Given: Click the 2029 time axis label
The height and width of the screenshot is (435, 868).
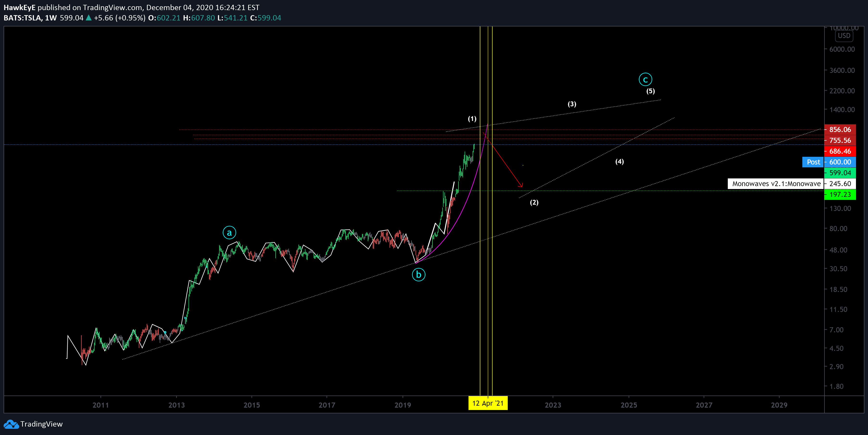Looking at the screenshot, I should (779, 405).
